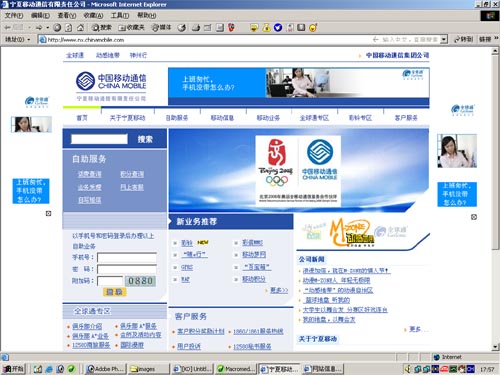
Task: Click the browser Back arrow button
Action: 7,28
